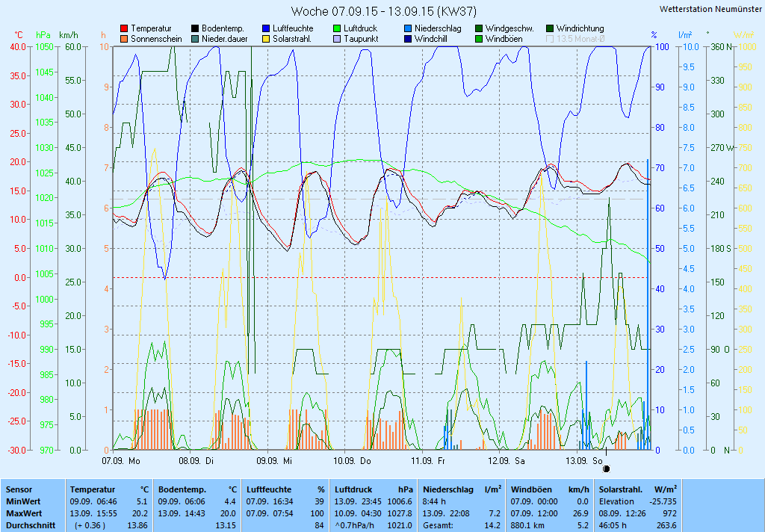
Task: Click the Durchschnitt row label
Action: (31, 526)
